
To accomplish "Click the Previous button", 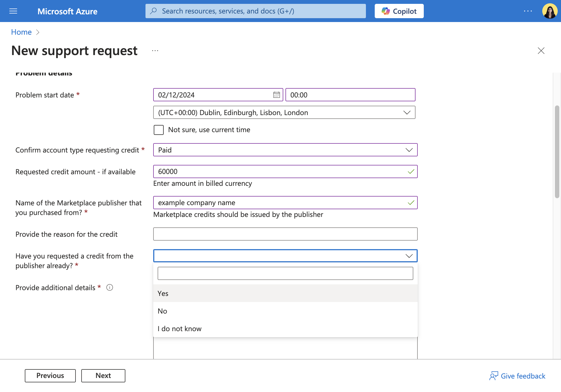I will pos(50,376).
